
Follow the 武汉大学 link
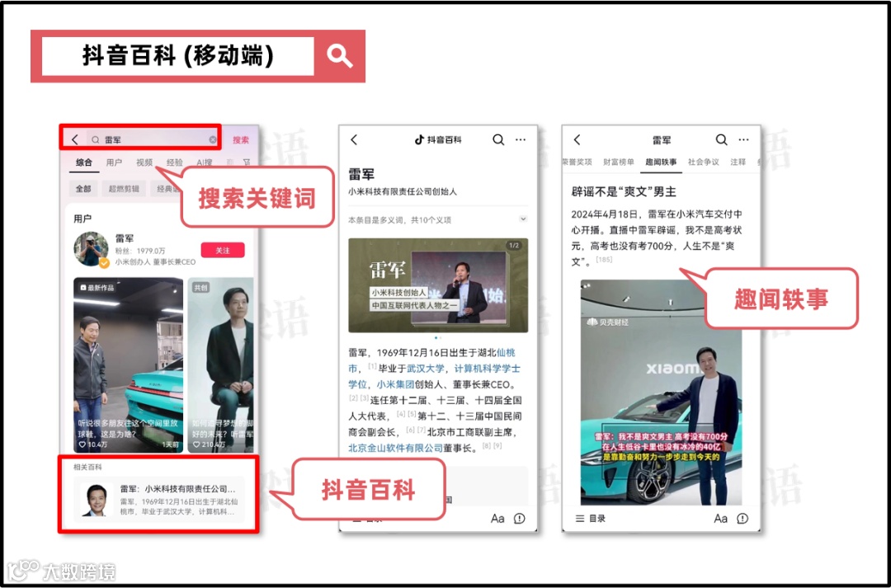pos(426,369)
